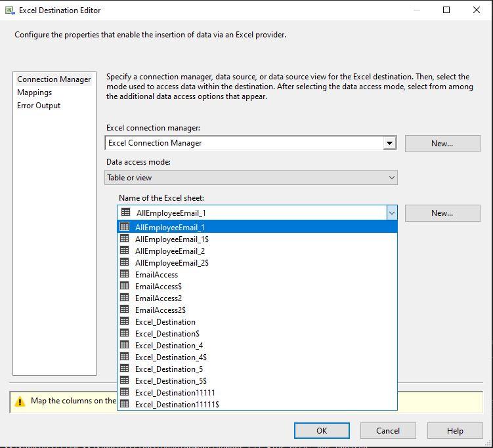This screenshot has height=448, width=493.
Task: Click table icon beside EmailAccess2$ entry
Action: coord(125,310)
